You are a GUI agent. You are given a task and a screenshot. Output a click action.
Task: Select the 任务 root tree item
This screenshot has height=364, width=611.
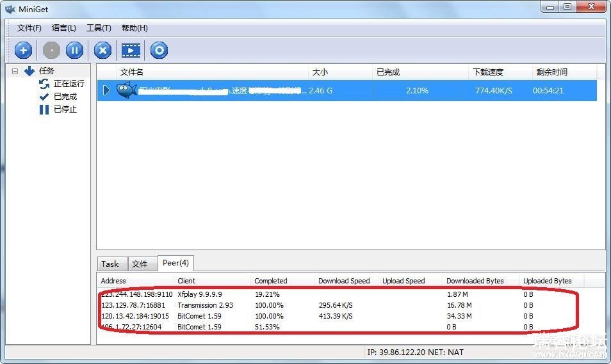pyautogui.click(x=46, y=71)
